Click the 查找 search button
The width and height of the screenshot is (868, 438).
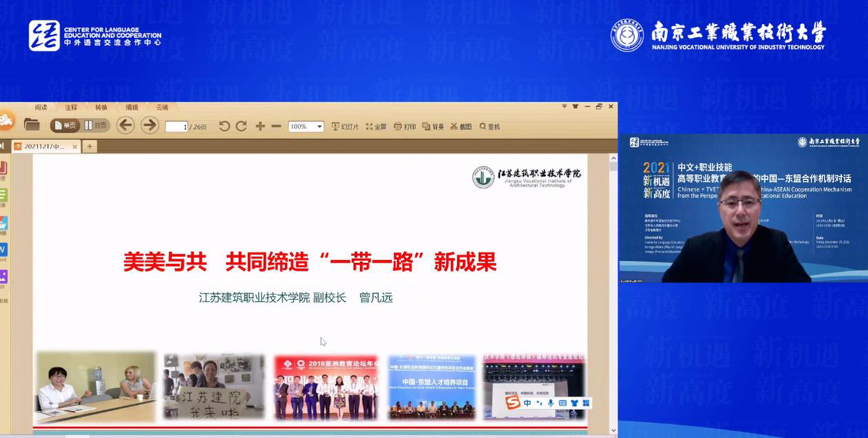pyautogui.click(x=490, y=126)
